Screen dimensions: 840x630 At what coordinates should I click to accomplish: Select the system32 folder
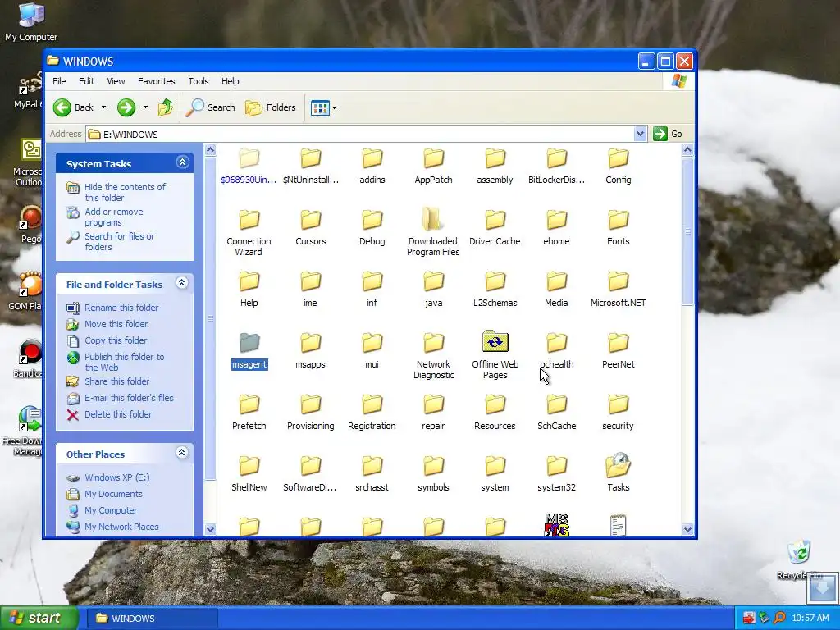coord(557,475)
